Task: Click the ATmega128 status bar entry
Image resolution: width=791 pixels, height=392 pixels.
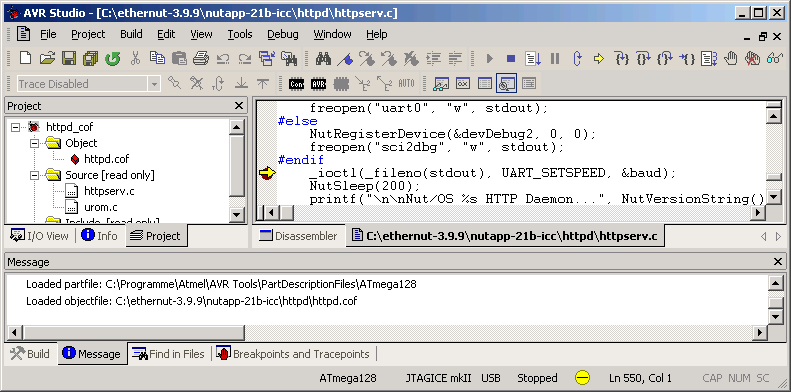Action: (348, 378)
